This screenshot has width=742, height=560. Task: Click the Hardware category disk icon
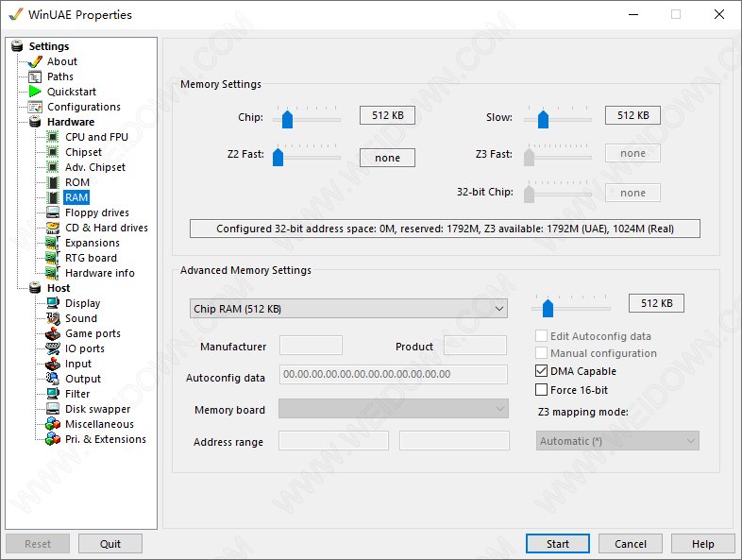pyautogui.click(x=35, y=122)
